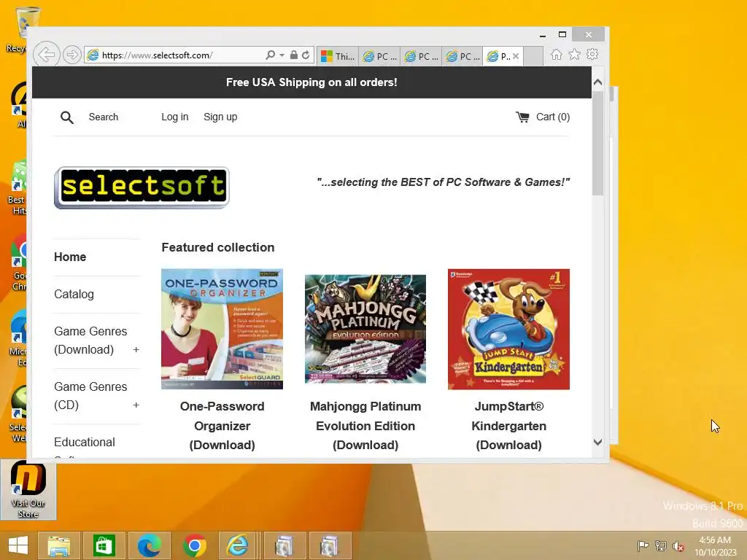Click the scrollbar down arrow

coord(598,442)
